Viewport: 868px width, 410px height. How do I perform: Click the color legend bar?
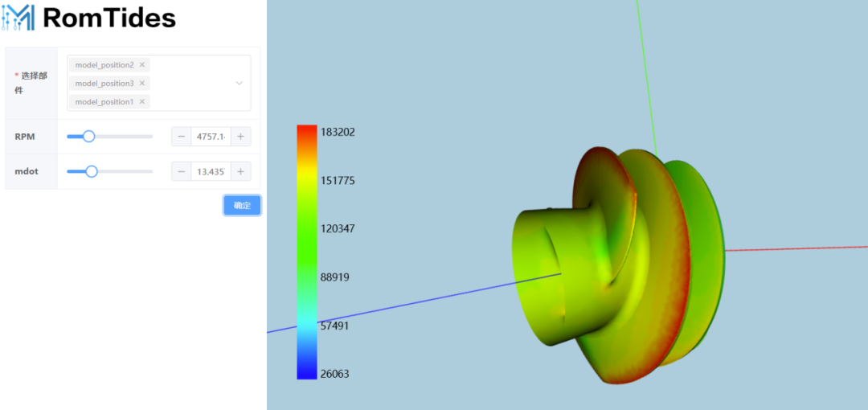click(307, 252)
